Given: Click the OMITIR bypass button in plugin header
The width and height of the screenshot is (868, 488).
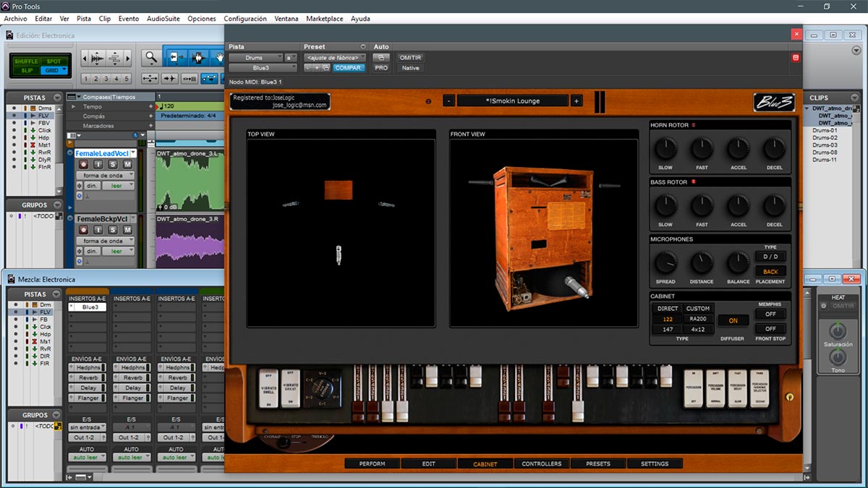Looking at the screenshot, I should (410, 58).
